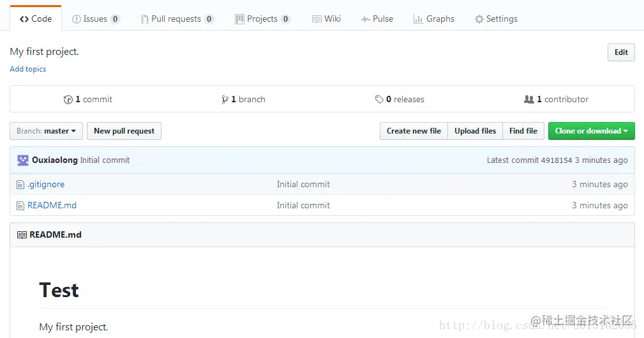Click the Create new file button

[x=414, y=131]
